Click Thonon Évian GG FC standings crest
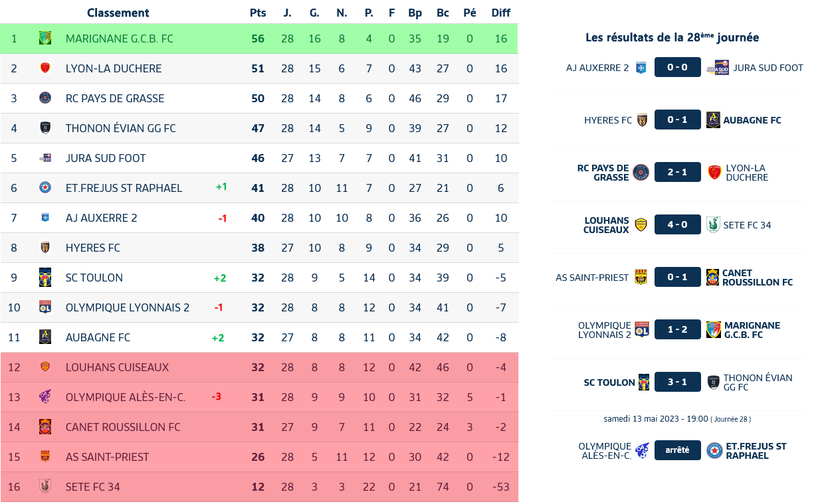 pos(45,128)
